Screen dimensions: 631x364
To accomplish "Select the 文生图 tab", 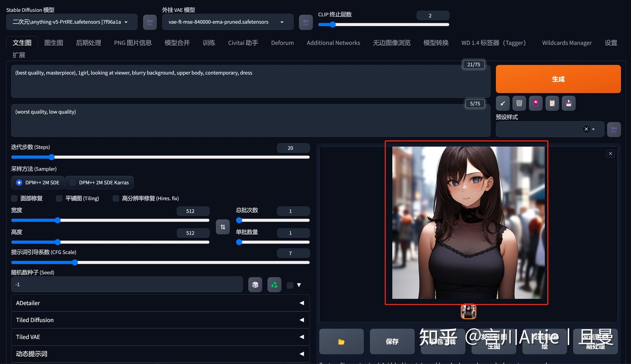I will (22, 42).
